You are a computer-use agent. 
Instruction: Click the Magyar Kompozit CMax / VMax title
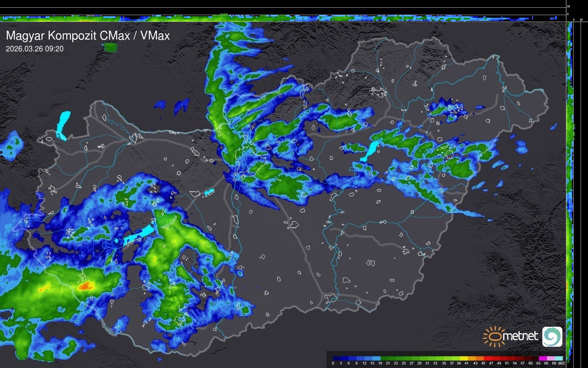click(88, 36)
